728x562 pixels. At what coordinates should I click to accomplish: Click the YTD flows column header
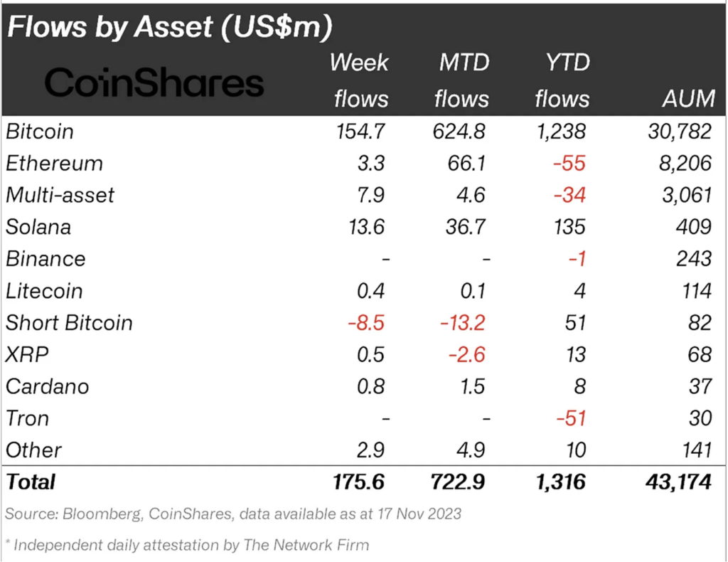coord(562,80)
